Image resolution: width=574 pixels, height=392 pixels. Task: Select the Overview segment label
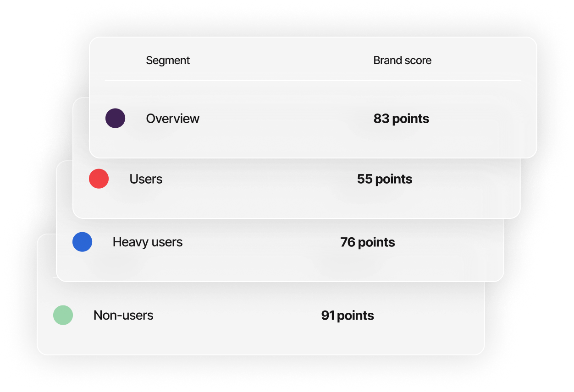(x=173, y=119)
